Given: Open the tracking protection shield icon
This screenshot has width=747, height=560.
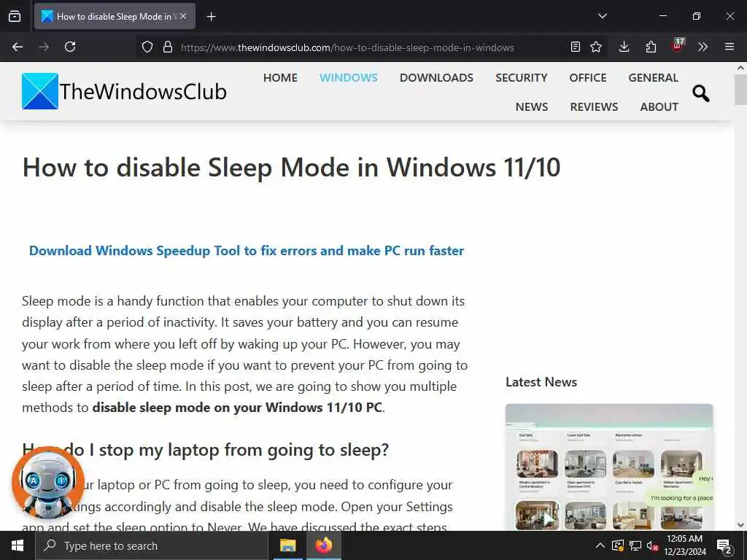Looking at the screenshot, I should (147, 47).
